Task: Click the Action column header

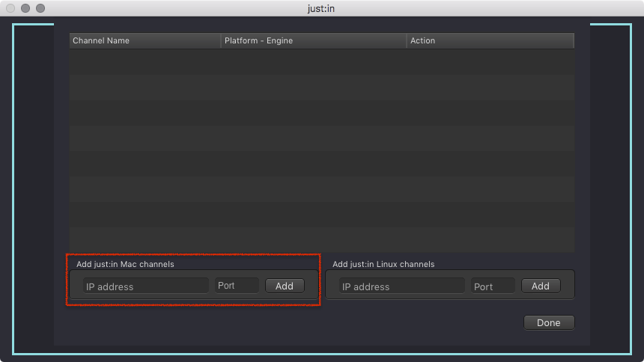Action: tap(490, 40)
